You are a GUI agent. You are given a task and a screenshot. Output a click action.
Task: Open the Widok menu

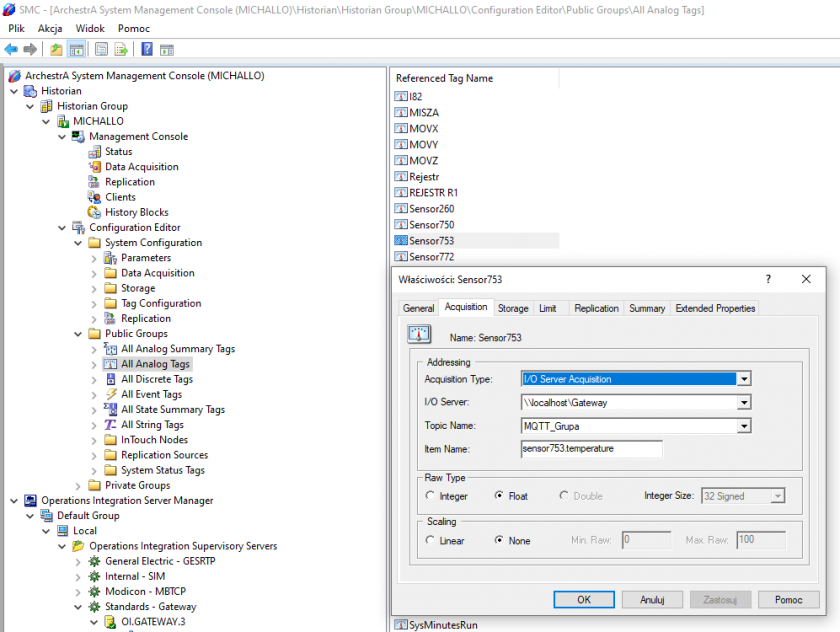point(90,29)
